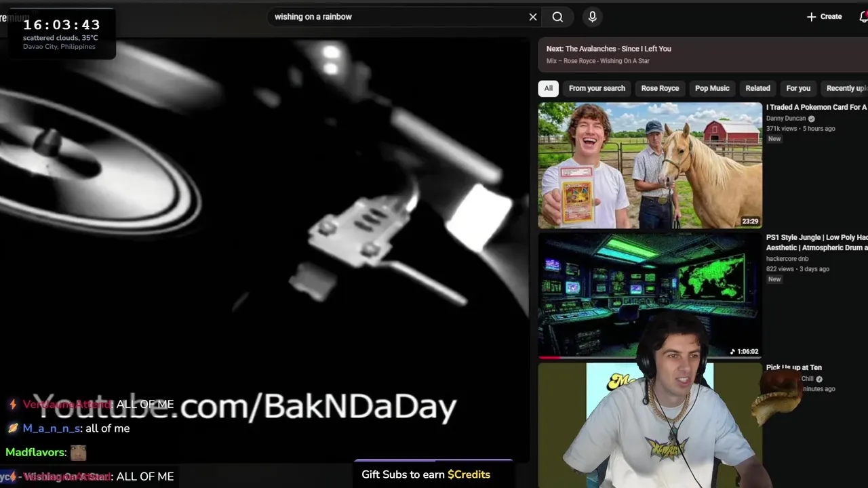Screen dimensions: 868x488
Task: Select the Pop Music chip
Action: click(x=712, y=88)
